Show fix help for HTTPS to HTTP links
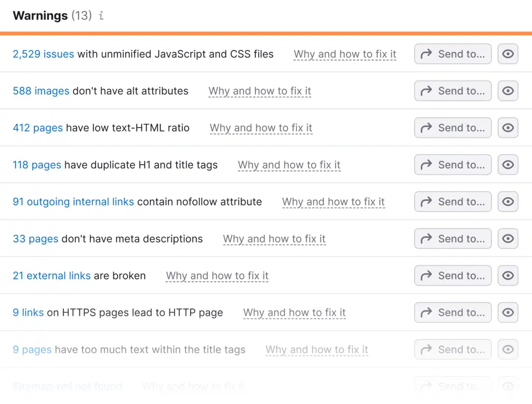Viewport: 532px width, 404px height. pos(294,313)
